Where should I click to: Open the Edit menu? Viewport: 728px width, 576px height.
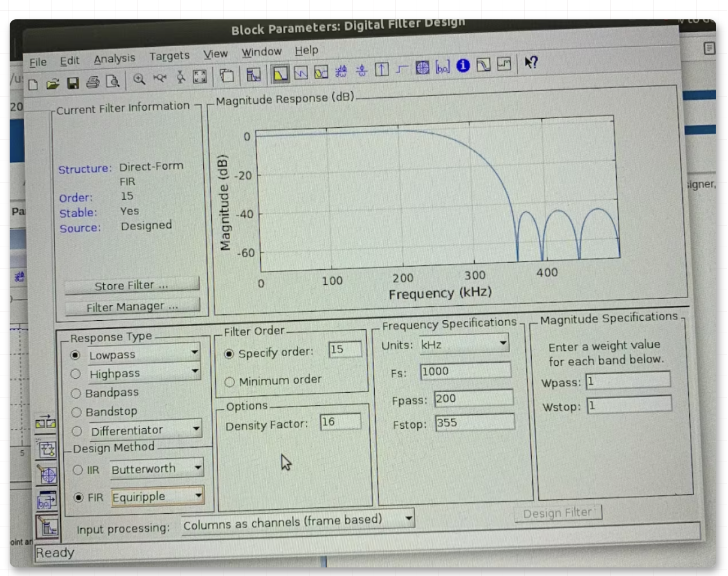(x=69, y=61)
